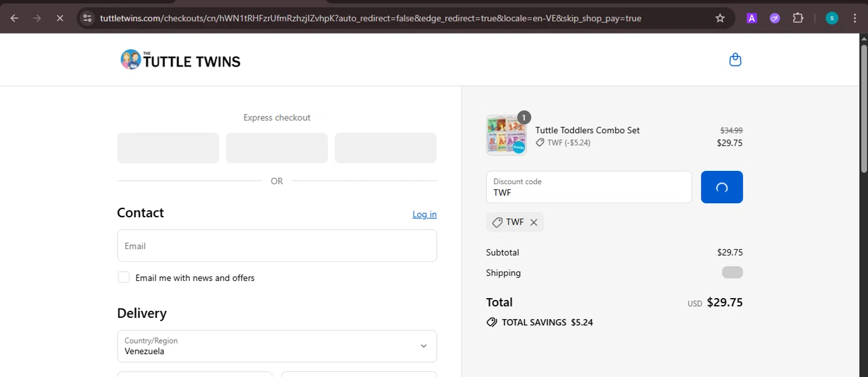Click the Contact heading
Image resolution: width=868 pixels, height=377 pixels.
click(x=141, y=213)
